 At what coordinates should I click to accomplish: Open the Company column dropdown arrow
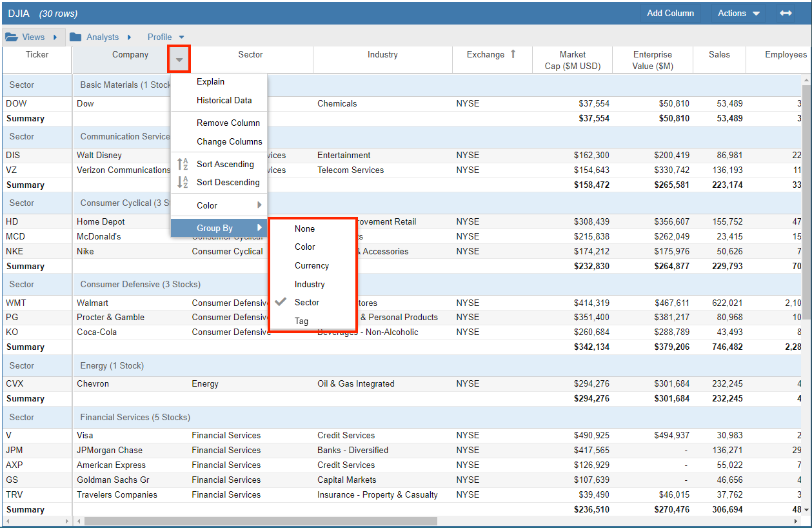pos(179,59)
